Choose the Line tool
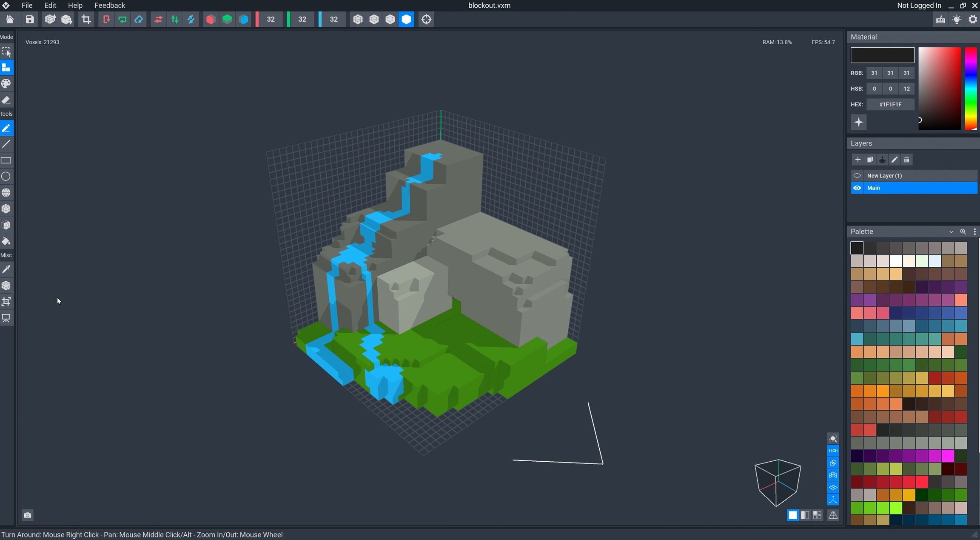980x540 pixels. [6, 144]
